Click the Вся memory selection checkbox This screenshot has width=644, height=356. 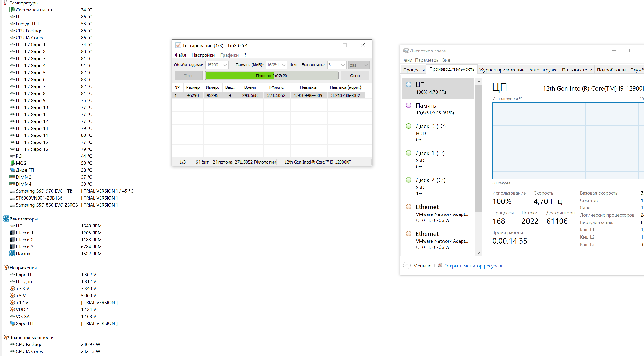click(292, 65)
